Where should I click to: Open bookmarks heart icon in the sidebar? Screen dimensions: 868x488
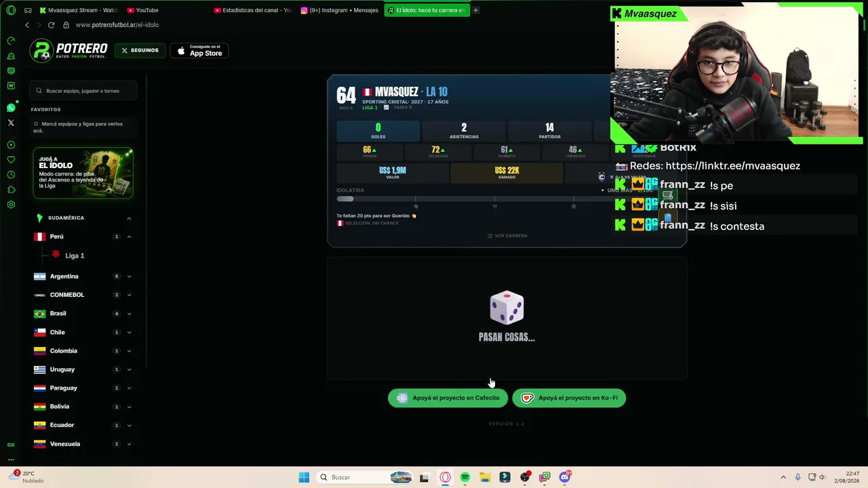tap(11, 160)
